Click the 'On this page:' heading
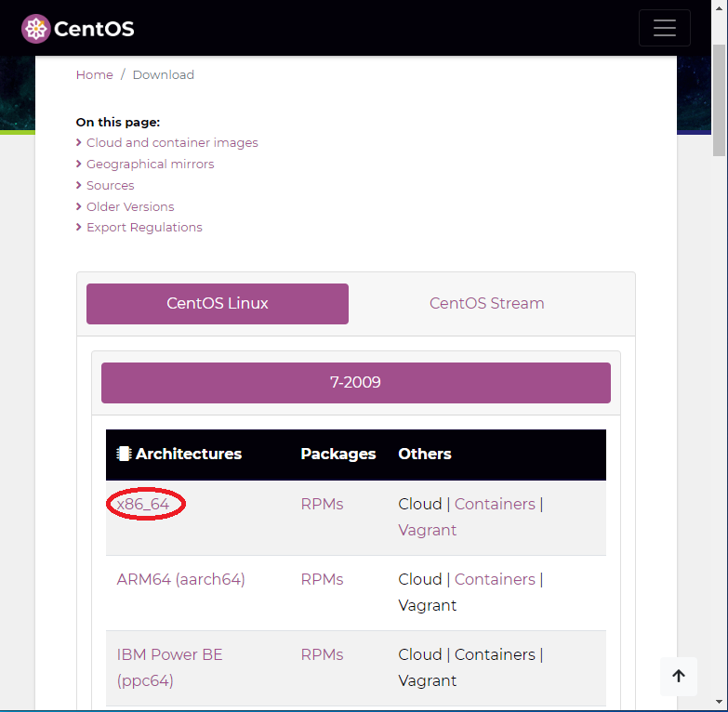Image resolution: width=728 pixels, height=712 pixels. pyautogui.click(x=118, y=122)
